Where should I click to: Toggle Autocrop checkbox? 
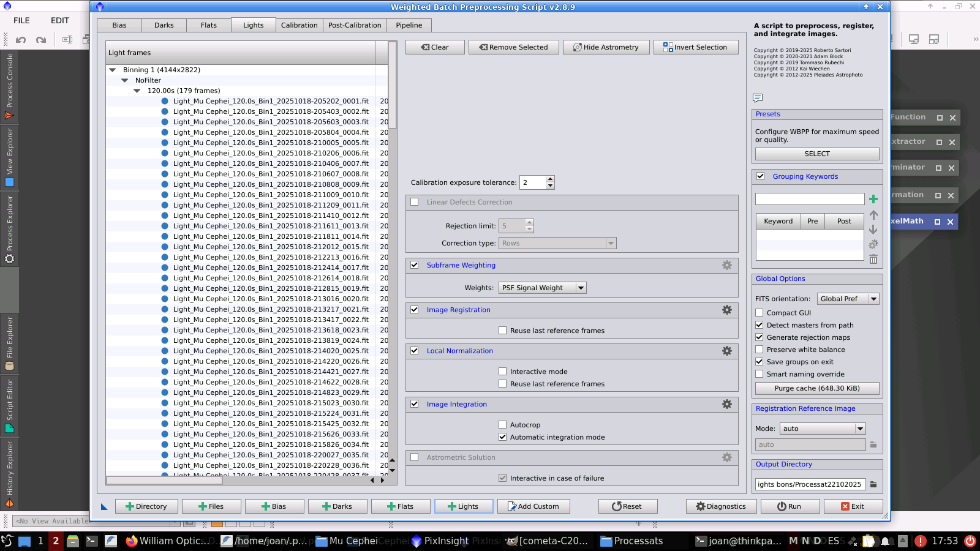click(x=503, y=425)
